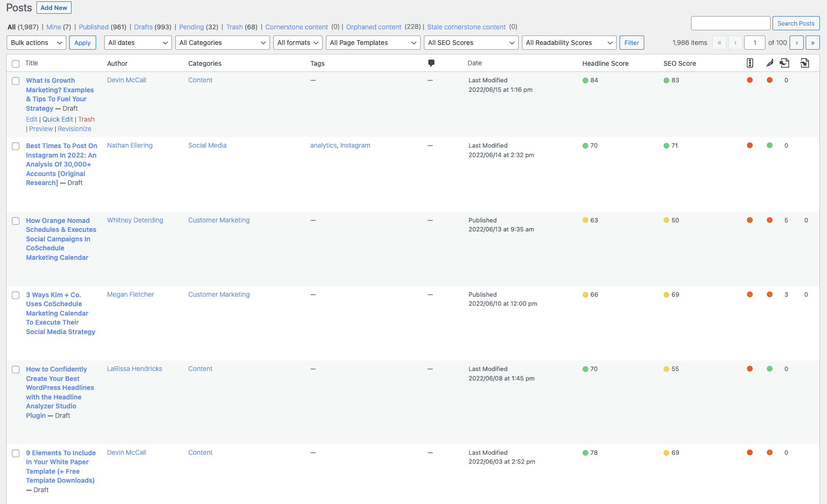Click the readability score column header icon
827x504 pixels.
(750, 62)
